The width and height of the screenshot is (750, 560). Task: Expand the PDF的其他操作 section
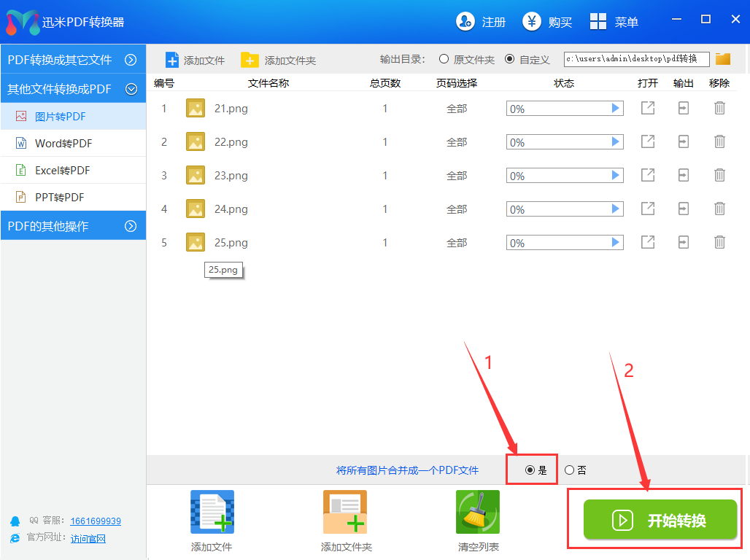pyautogui.click(x=131, y=226)
